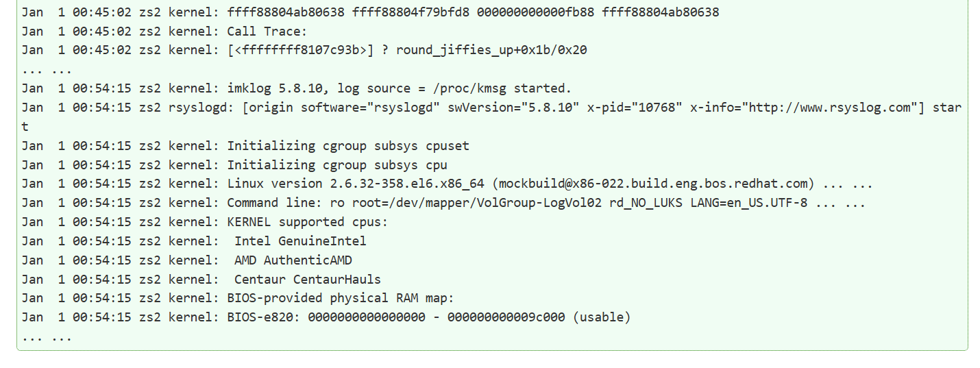Click the kernel version 2.6.32-358.el6.x86_64 text
The image size is (980, 368).
tap(407, 184)
